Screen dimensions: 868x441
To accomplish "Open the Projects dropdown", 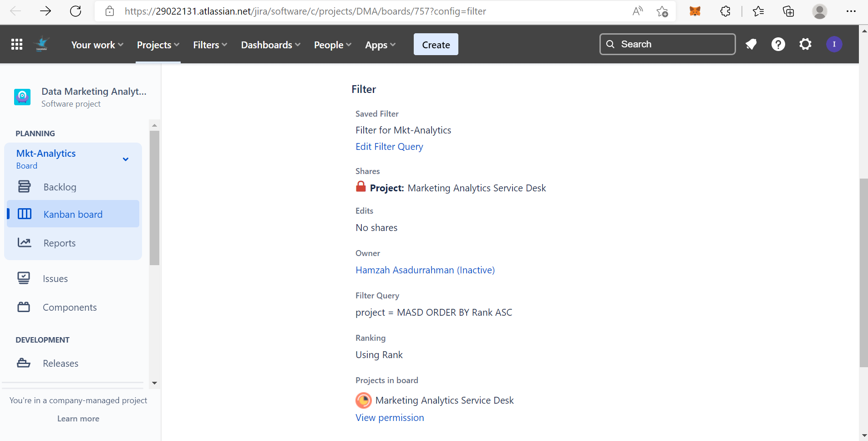I will tap(157, 45).
